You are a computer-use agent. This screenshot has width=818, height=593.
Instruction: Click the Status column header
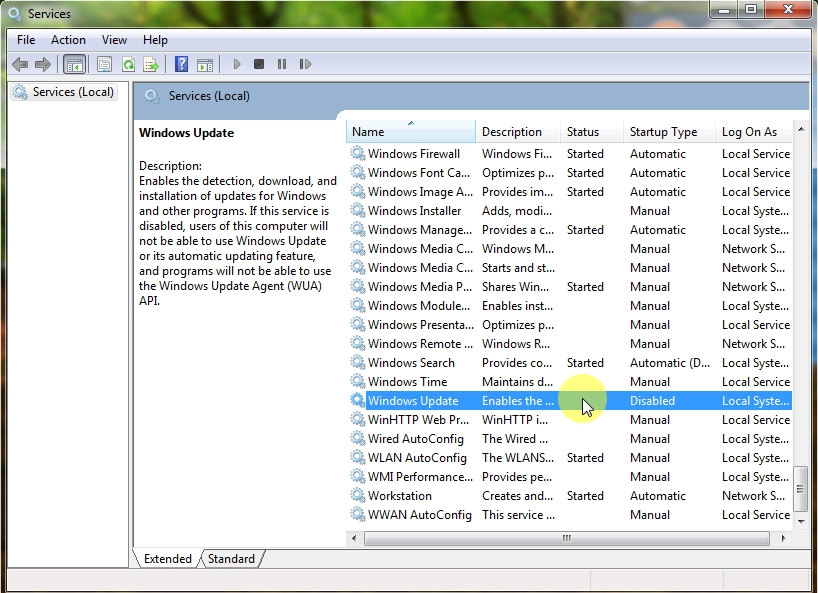(583, 132)
